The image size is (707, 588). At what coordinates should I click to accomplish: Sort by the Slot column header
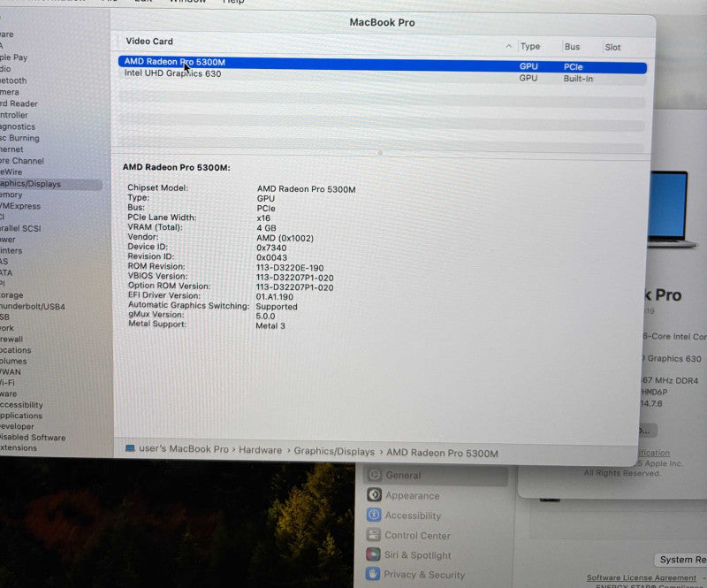pos(612,48)
